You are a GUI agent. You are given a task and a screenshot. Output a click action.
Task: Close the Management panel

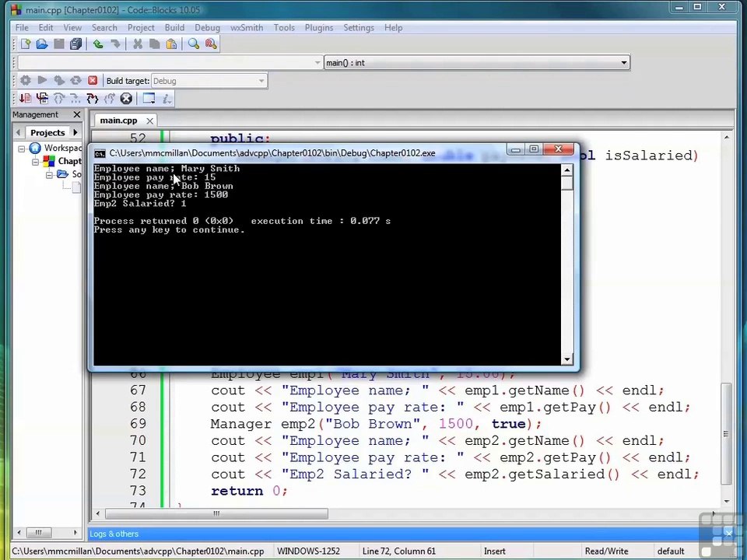pyautogui.click(x=77, y=114)
